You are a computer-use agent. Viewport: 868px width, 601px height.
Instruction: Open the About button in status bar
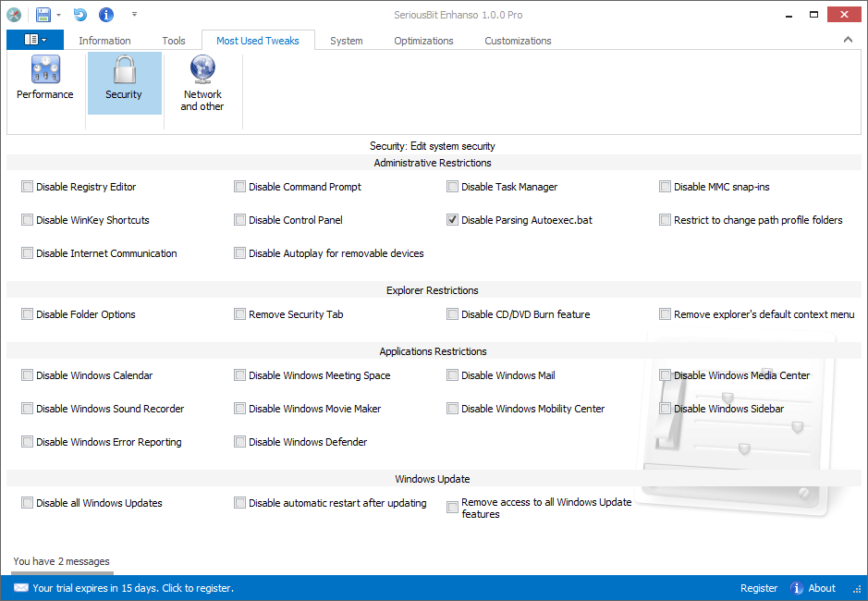click(813, 588)
